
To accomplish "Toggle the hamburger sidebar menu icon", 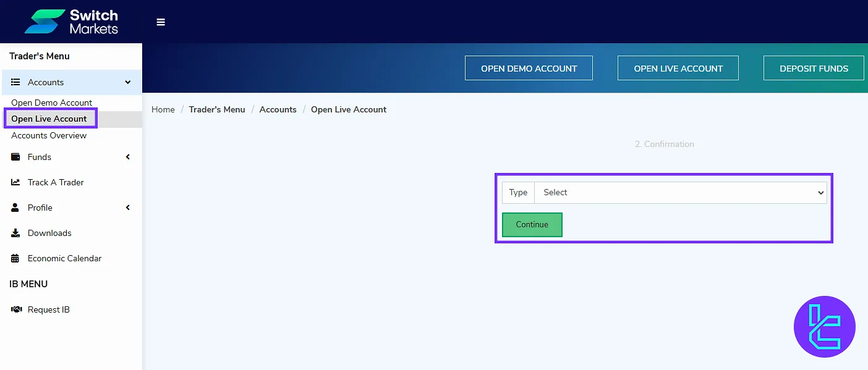I will coord(161,22).
